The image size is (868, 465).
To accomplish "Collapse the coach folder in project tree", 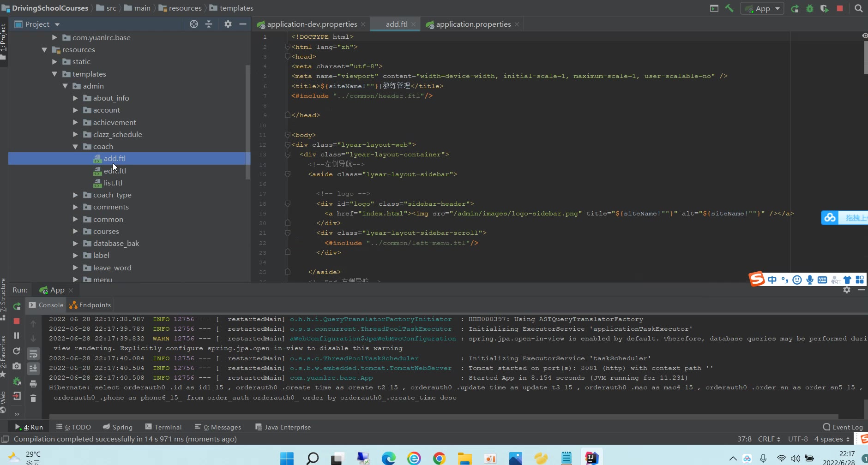I will (x=75, y=147).
